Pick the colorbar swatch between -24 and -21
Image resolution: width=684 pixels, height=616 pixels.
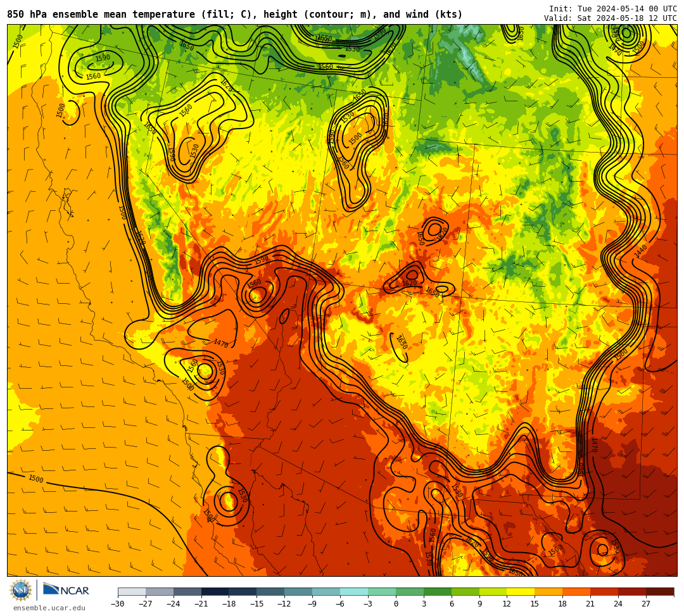click(x=187, y=591)
